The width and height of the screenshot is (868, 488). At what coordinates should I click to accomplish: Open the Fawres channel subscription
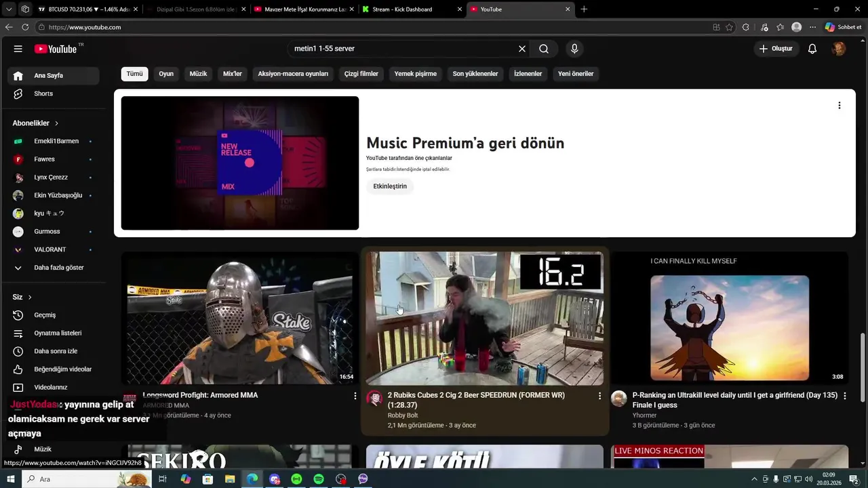[x=54, y=159]
